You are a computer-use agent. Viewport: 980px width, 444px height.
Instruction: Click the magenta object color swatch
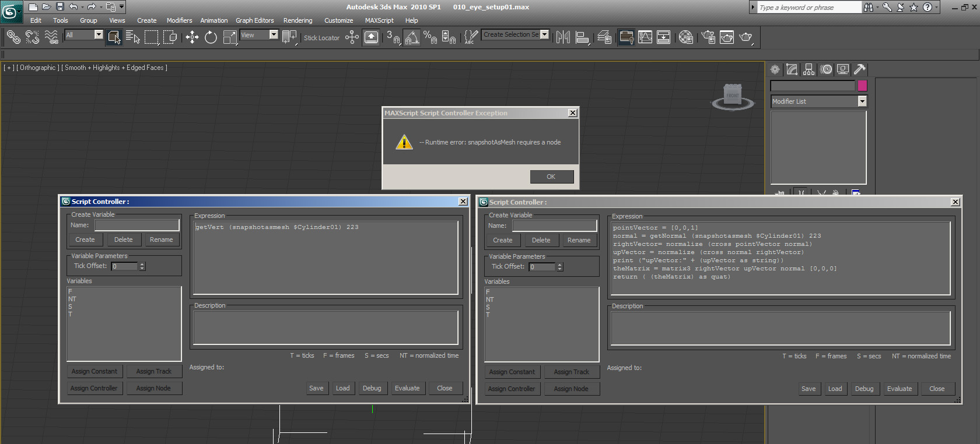pyautogui.click(x=862, y=86)
